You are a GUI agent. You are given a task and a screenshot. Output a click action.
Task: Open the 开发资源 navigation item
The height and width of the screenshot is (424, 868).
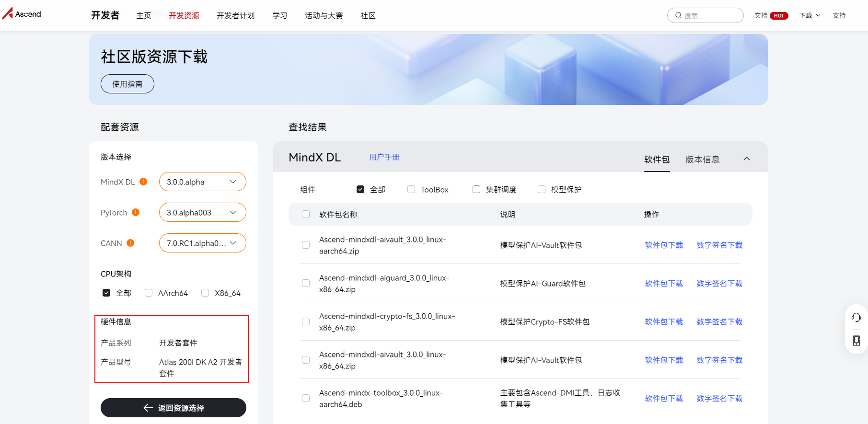(184, 15)
